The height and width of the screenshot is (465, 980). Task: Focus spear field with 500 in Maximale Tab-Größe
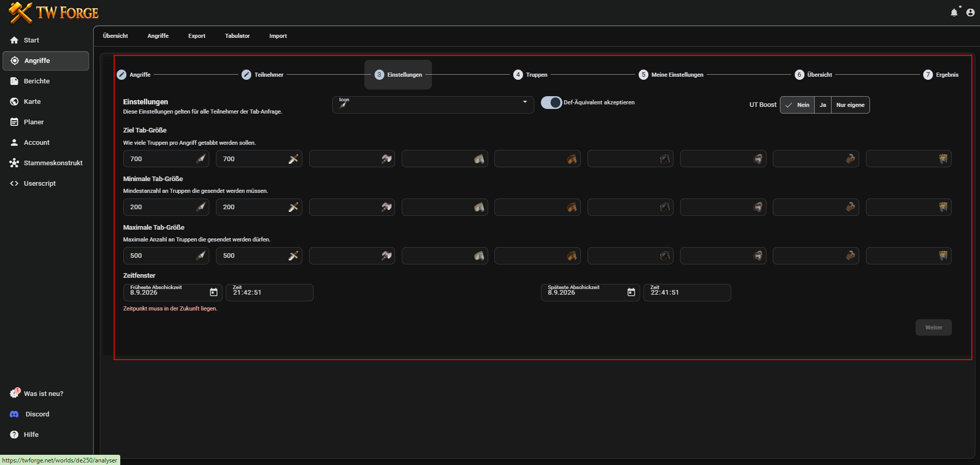point(166,256)
